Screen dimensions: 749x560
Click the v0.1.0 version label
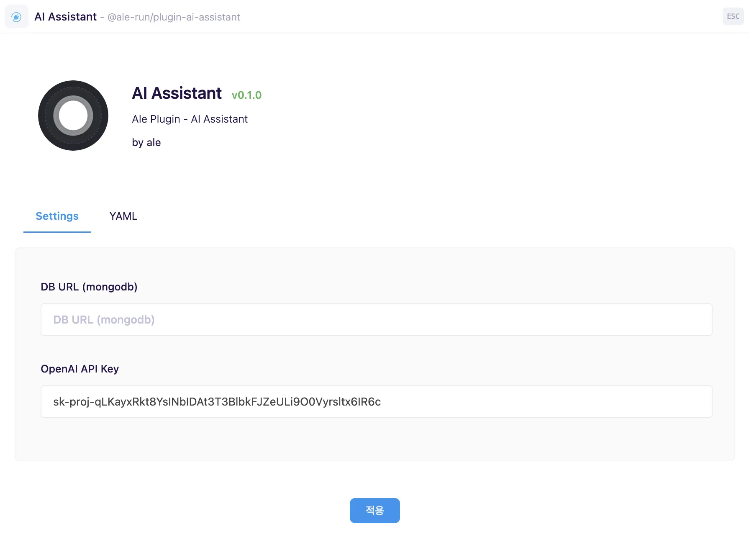[x=247, y=95]
